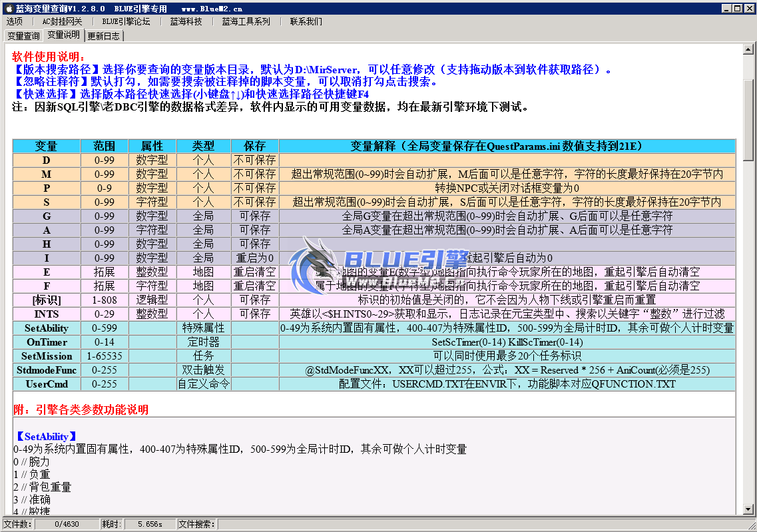Screen dimensions: 757x532
Task: Select the 联系我们 menu item
Action: click(x=306, y=21)
